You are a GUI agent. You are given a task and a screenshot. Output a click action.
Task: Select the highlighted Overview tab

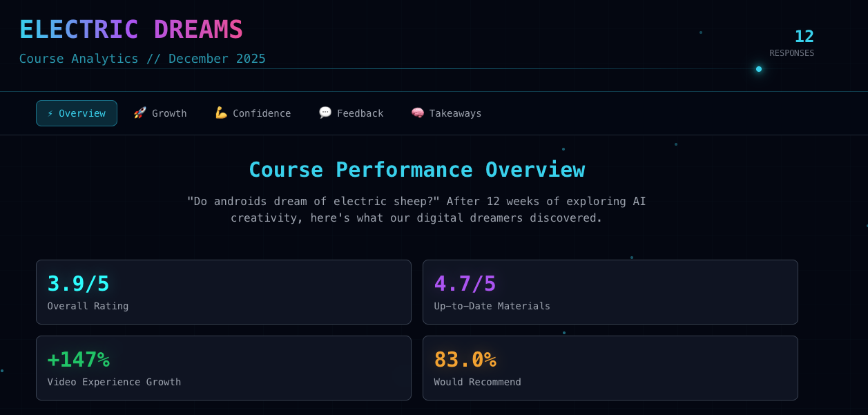click(76, 113)
